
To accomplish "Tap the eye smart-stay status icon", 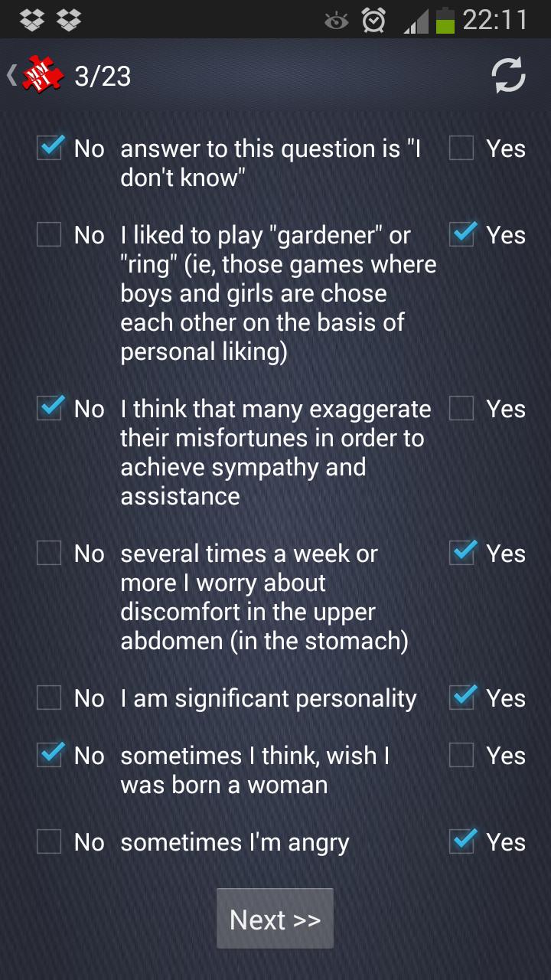I will (336, 21).
